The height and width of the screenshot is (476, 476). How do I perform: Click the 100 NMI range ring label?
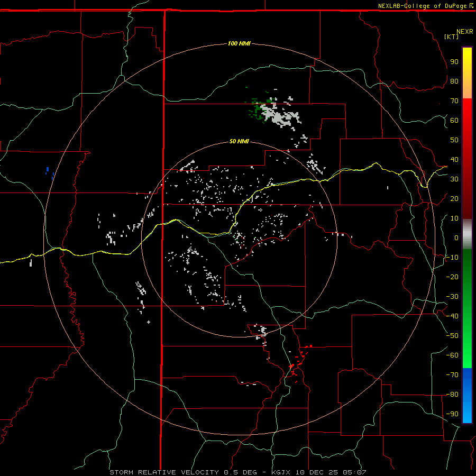(239, 44)
